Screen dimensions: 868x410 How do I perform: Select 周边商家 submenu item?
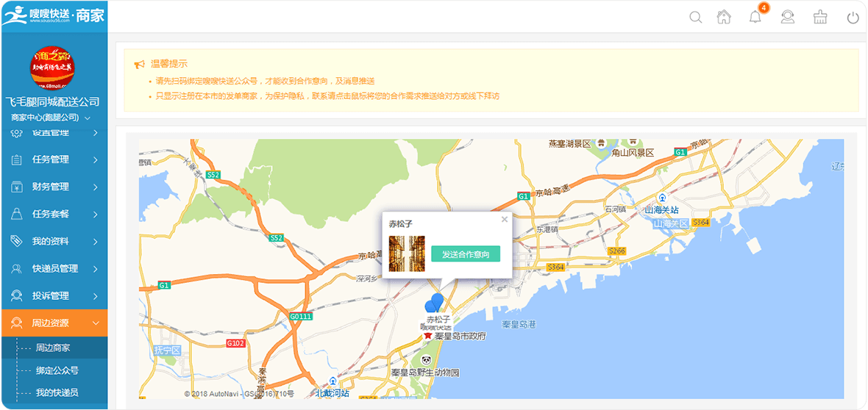click(x=53, y=348)
